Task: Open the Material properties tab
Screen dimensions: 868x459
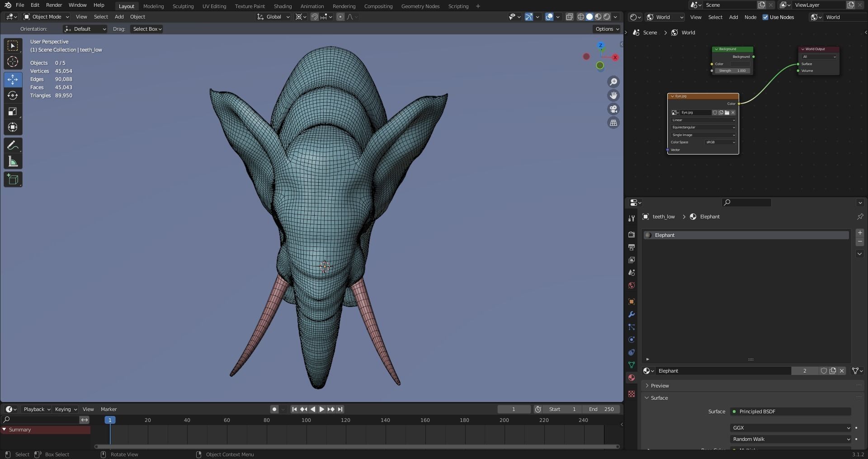Action: [x=632, y=378]
